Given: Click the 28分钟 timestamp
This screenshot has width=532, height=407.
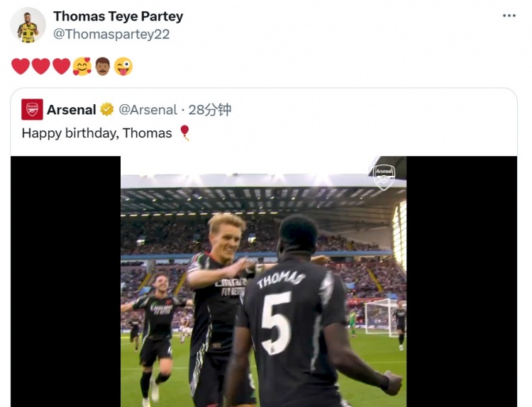Looking at the screenshot, I should pyautogui.click(x=210, y=109).
